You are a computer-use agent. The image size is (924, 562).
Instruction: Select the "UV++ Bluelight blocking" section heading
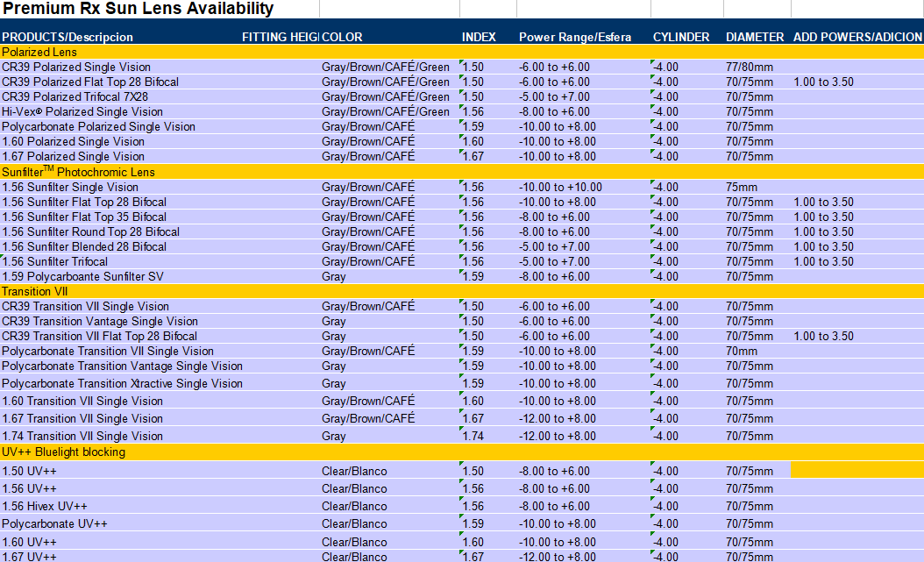[x=63, y=452]
